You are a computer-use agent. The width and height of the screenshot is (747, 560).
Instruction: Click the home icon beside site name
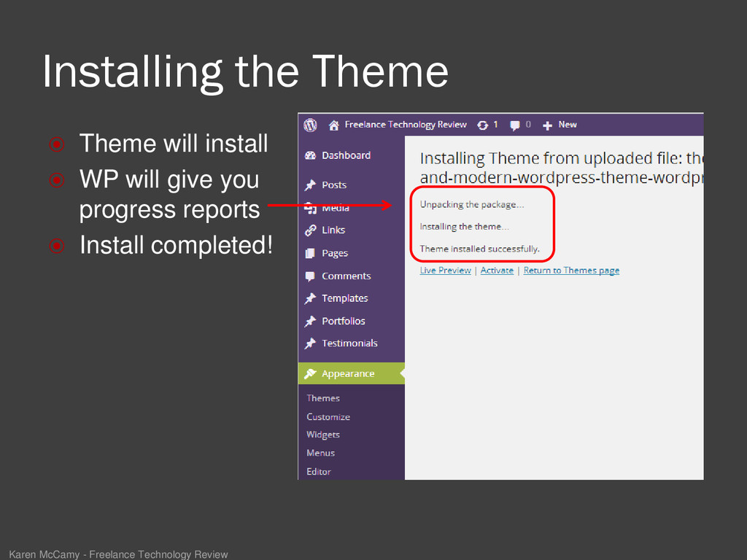334,125
